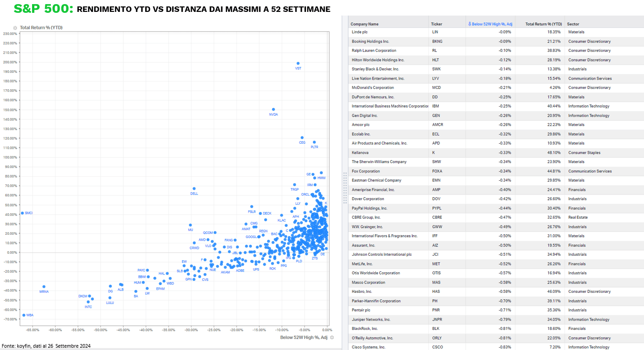644x350 pixels.
Task: Select the SMCI data point
Action: pos(22,213)
